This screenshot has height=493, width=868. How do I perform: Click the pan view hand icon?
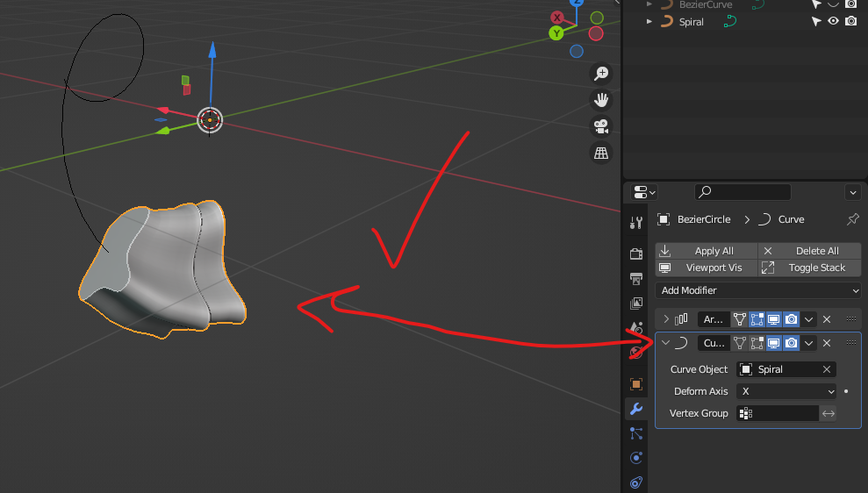tap(601, 100)
